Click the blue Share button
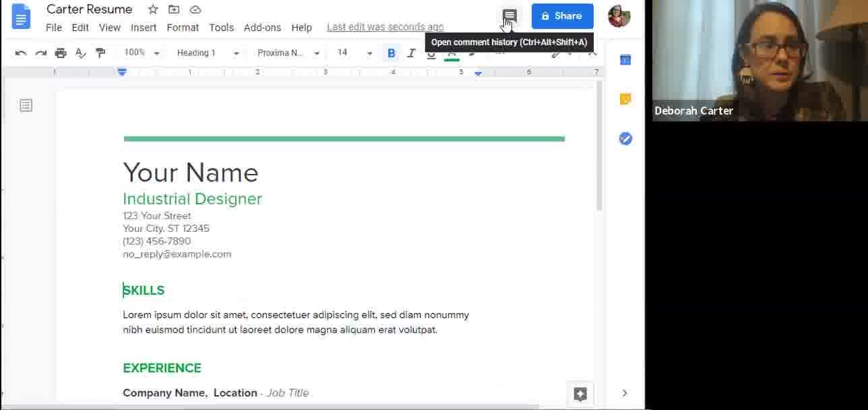 (562, 16)
